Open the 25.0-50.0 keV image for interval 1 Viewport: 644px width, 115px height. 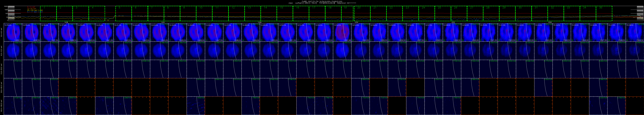pyautogui.click(x=13, y=87)
